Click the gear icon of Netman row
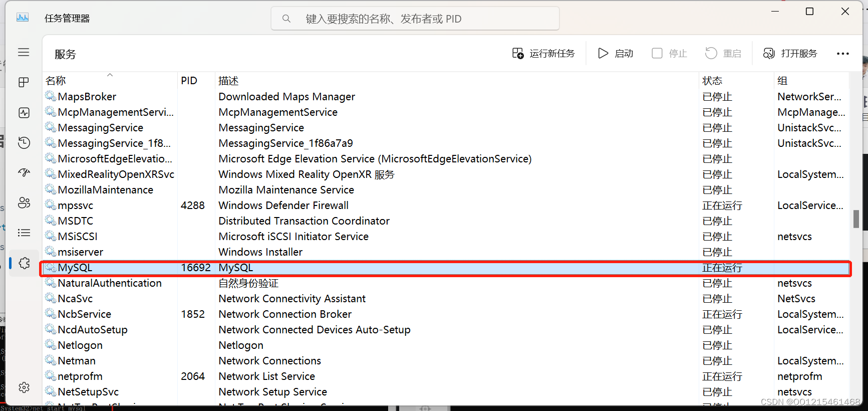 50,360
